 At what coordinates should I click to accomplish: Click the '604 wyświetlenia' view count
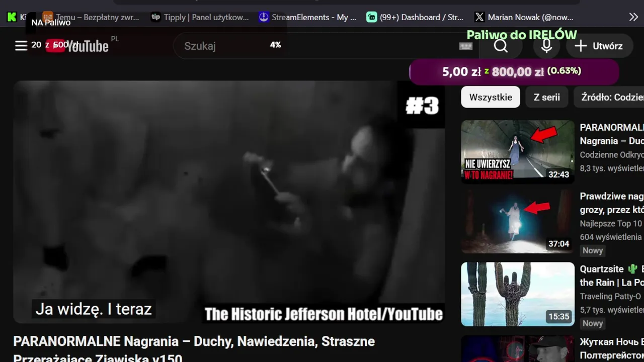click(x=611, y=237)
